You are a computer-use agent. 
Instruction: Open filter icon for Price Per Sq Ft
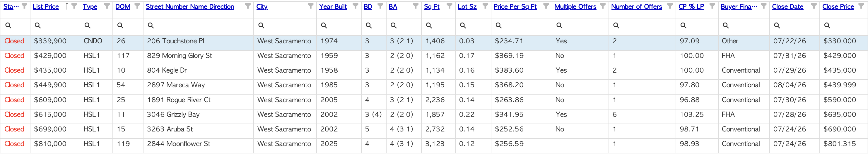pos(546,6)
